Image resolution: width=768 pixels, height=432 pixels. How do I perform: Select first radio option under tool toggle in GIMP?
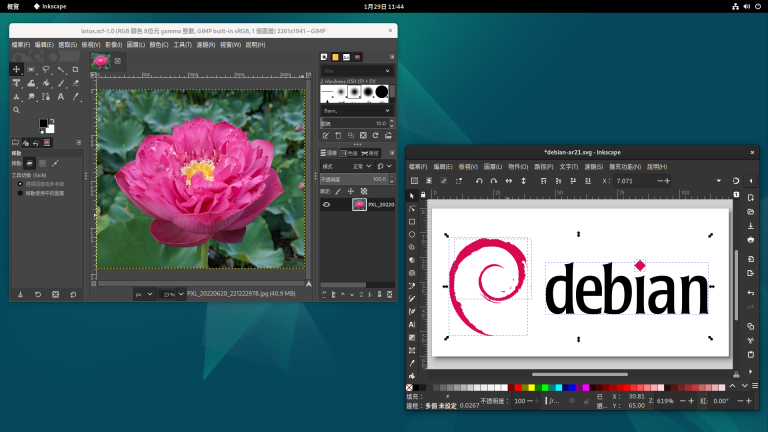point(20,184)
